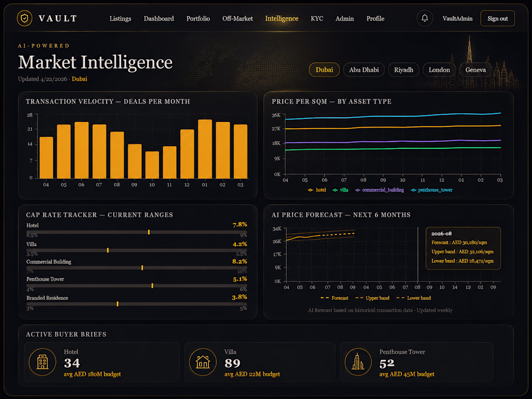
Task: Click the Commercial Building cap rate marker
Action: coord(142,268)
